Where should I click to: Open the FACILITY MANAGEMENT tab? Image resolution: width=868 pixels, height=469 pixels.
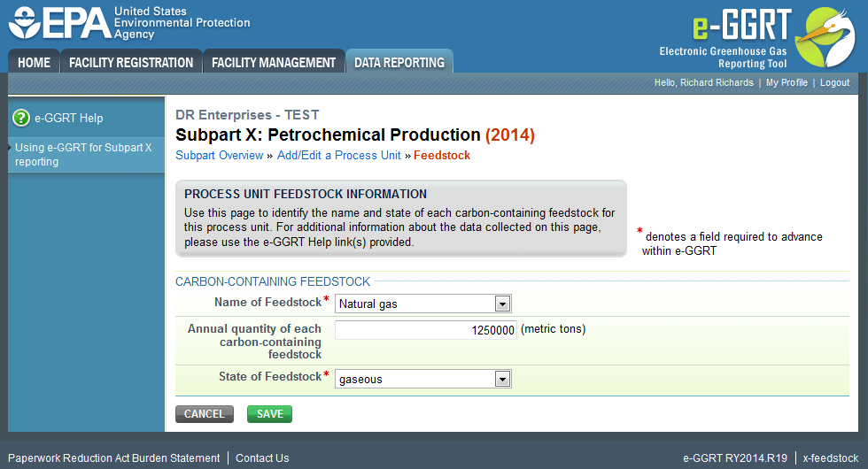[274, 63]
